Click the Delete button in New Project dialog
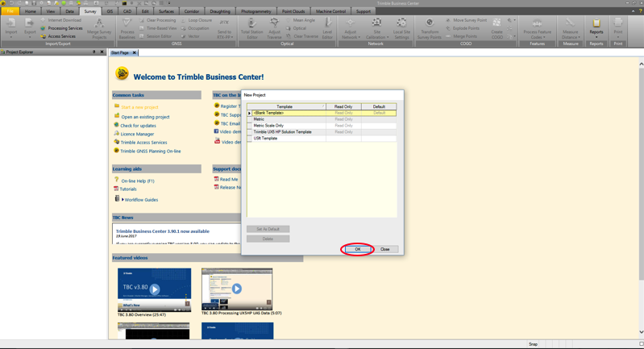The width and height of the screenshot is (644, 349). 268,239
